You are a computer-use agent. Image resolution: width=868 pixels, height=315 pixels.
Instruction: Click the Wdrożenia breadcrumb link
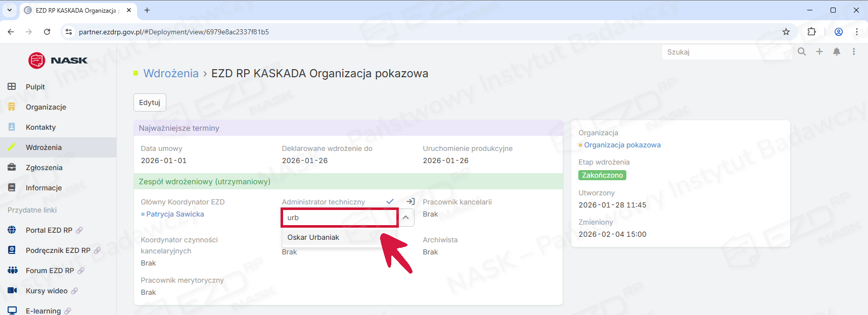tap(171, 73)
